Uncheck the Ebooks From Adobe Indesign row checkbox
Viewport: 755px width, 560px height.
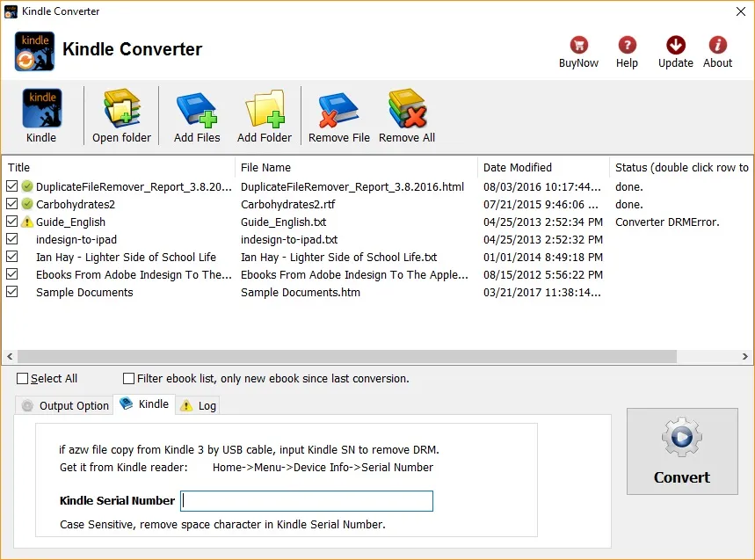(x=12, y=274)
